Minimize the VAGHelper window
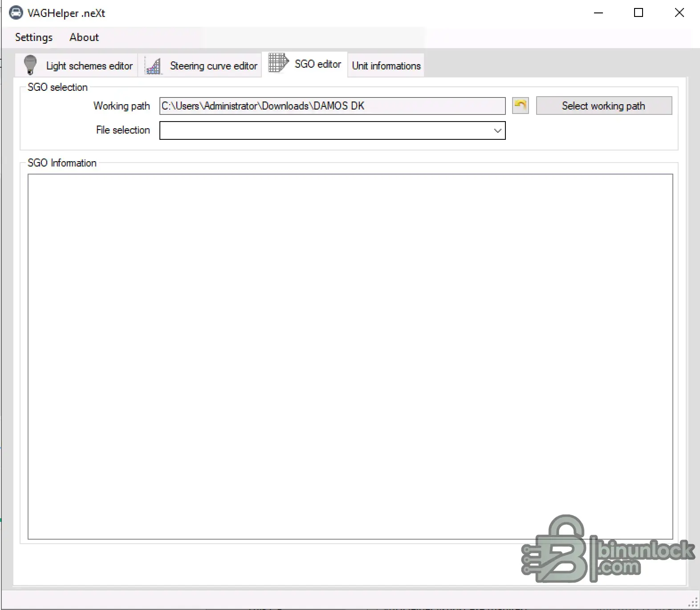The height and width of the screenshot is (610, 700). (x=598, y=13)
